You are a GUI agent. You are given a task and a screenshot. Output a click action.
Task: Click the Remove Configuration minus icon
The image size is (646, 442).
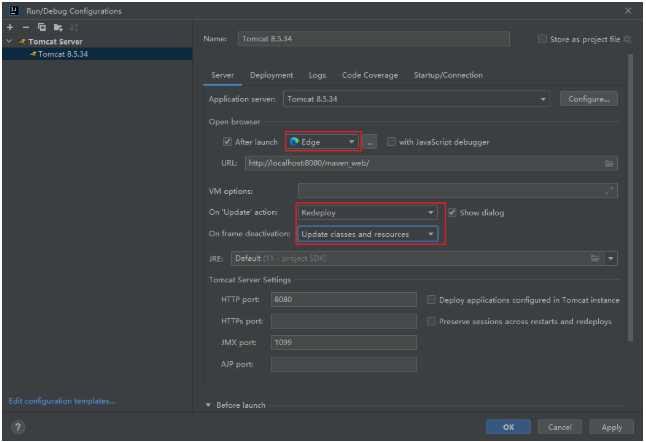coord(25,27)
